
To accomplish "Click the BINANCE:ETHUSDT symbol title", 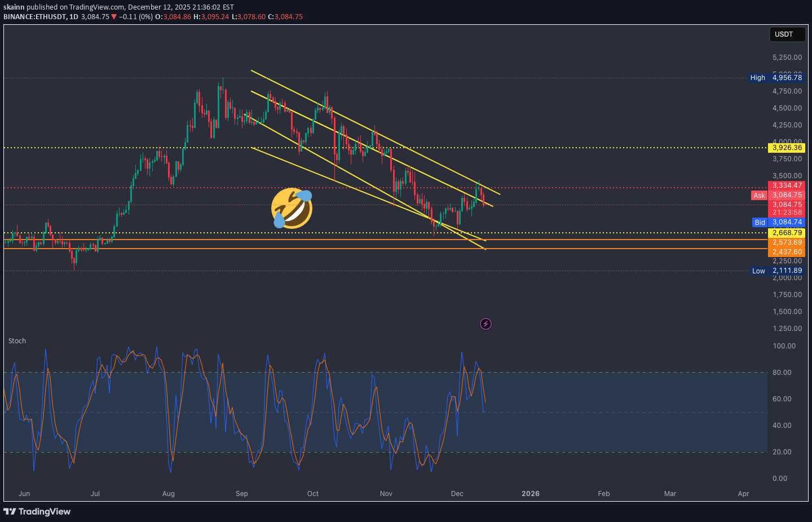I will click(34, 17).
